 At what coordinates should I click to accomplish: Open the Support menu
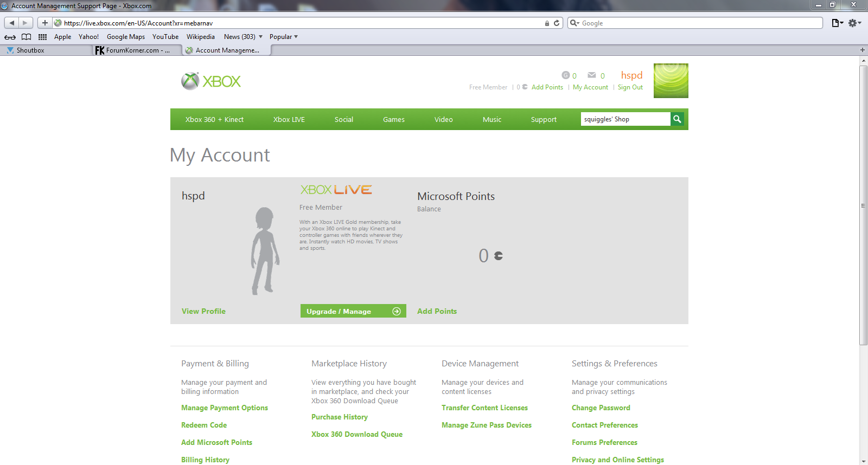[x=544, y=119]
